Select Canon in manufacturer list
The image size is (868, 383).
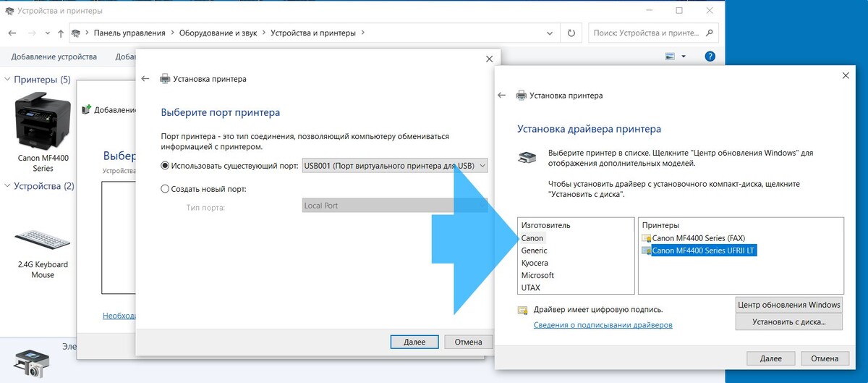532,238
